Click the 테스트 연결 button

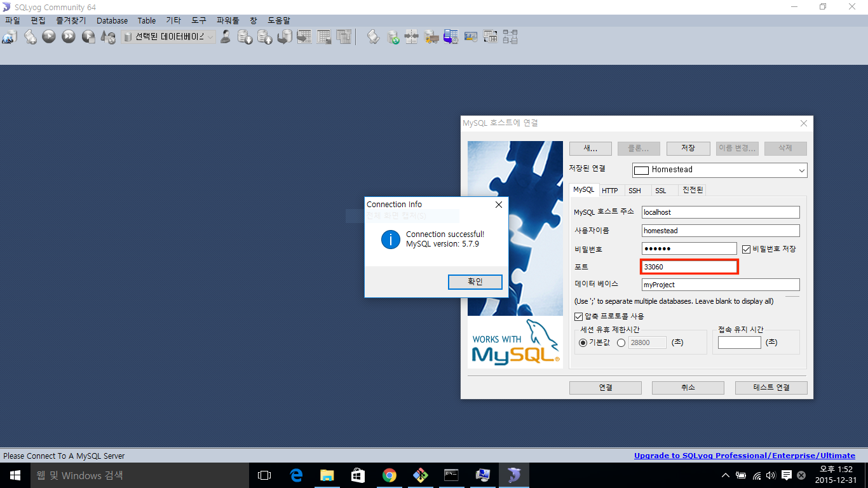point(771,388)
